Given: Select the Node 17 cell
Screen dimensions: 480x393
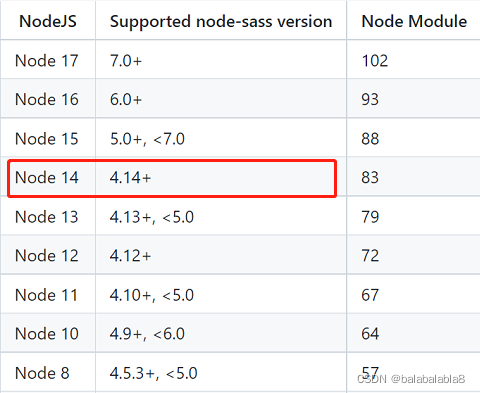Looking at the screenshot, I should (47, 61).
